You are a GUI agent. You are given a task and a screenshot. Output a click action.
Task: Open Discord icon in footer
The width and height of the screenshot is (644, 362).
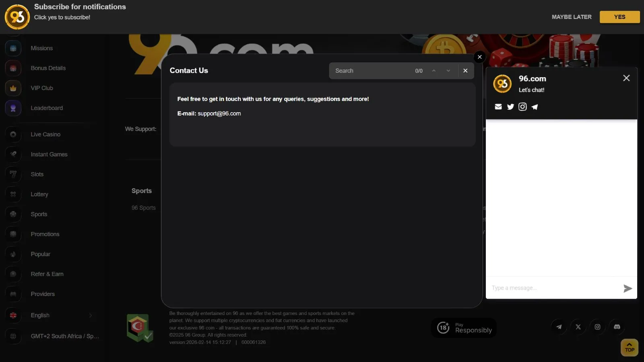click(x=617, y=327)
